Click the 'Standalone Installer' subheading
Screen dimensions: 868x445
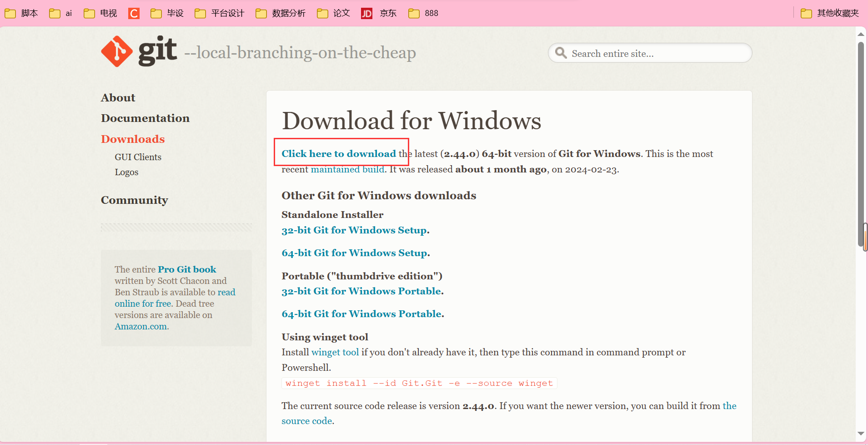[x=332, y=215]
